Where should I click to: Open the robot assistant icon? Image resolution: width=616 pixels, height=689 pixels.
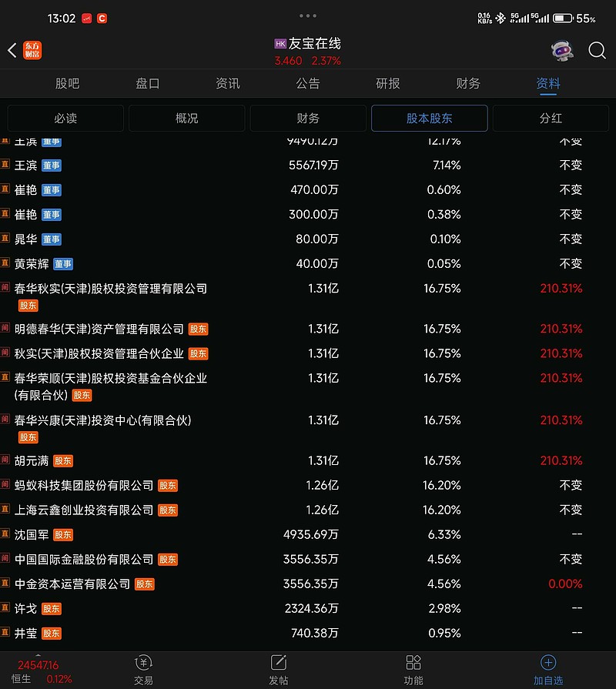click(562, 51)
